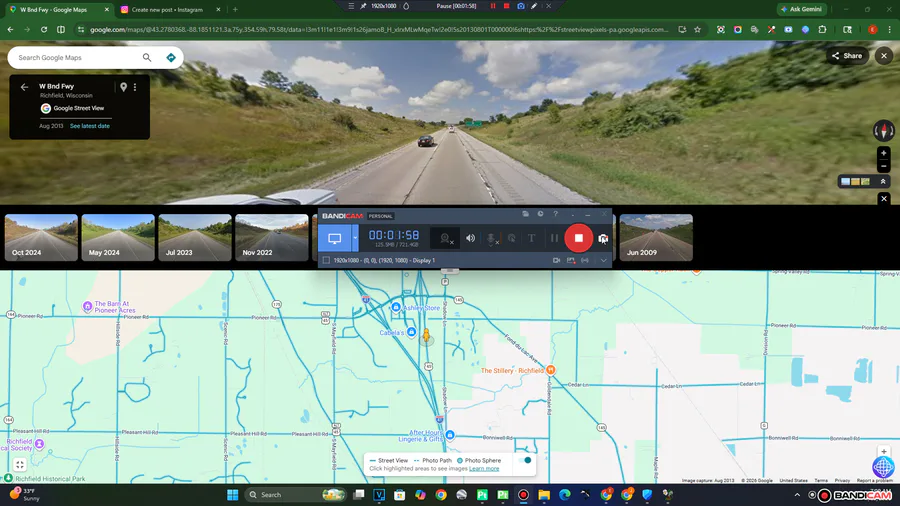Close the Street View date timeline

pos(884,198)
